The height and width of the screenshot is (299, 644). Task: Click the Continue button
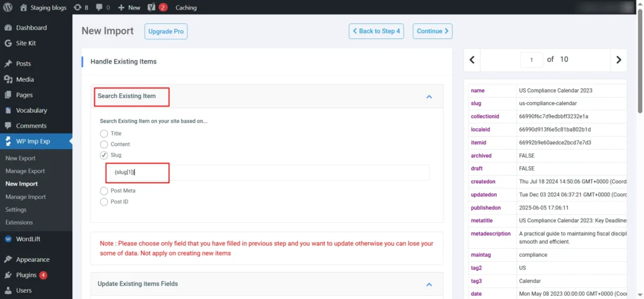(433, 31)
